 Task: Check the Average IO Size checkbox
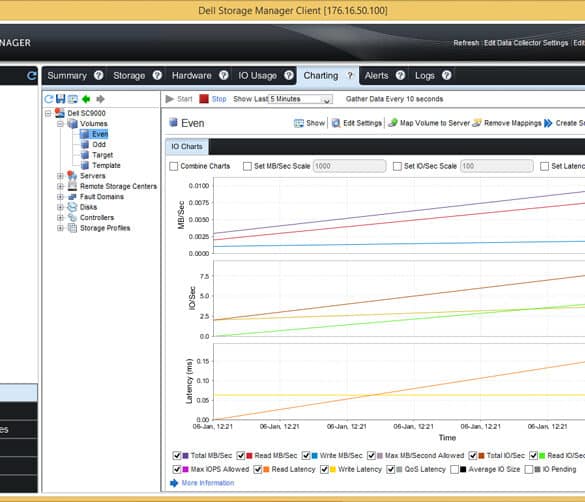[454, 469]
